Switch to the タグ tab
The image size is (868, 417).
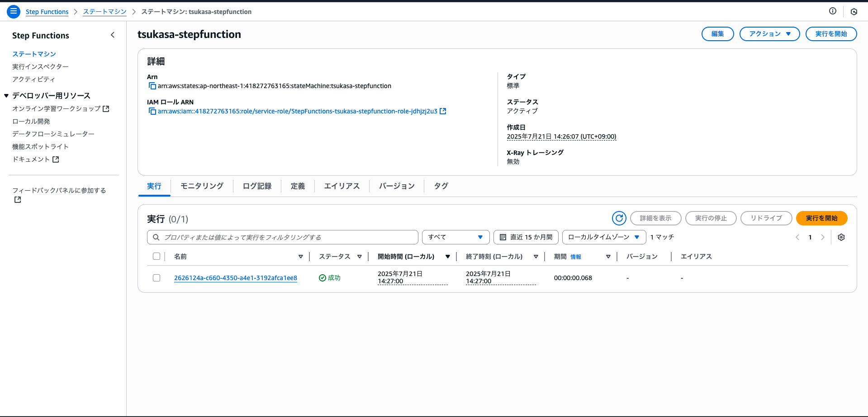tap(441, 186)
